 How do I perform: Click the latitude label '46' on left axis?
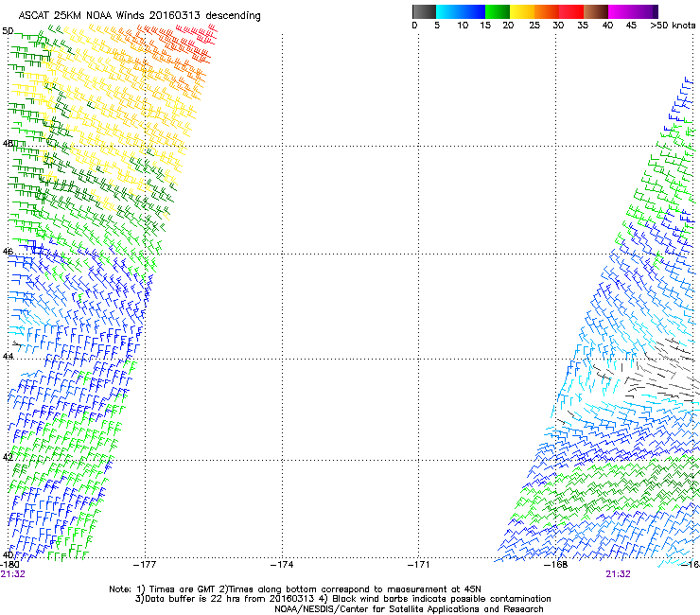pyautogui.click(x=8, y=252)
